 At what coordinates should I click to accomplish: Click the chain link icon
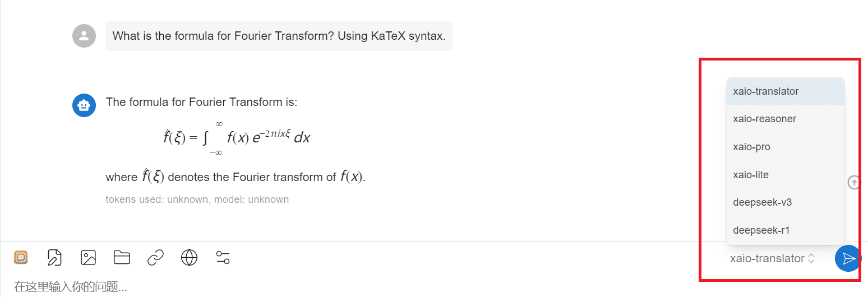point(155,257)
